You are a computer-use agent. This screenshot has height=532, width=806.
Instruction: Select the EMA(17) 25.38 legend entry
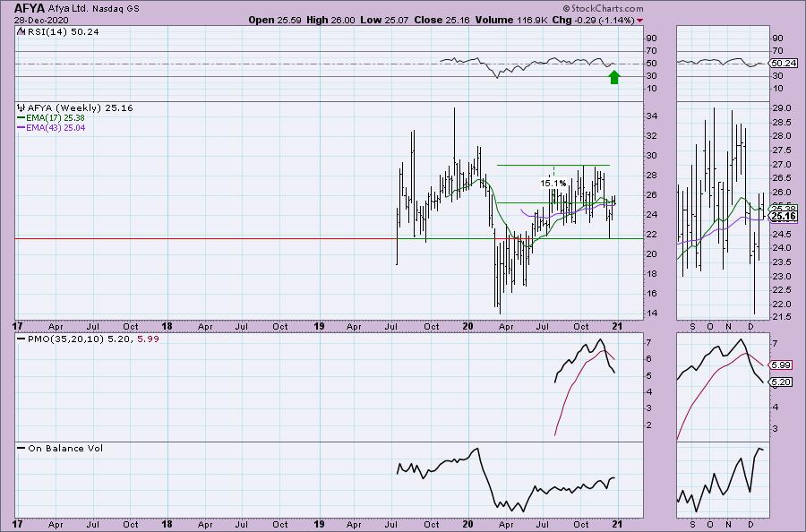coord(56,117)
